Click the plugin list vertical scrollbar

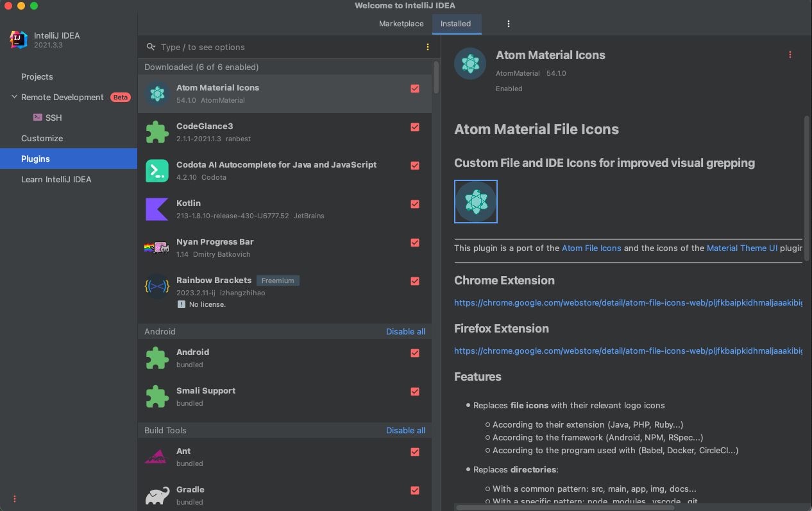click(436, 77)
